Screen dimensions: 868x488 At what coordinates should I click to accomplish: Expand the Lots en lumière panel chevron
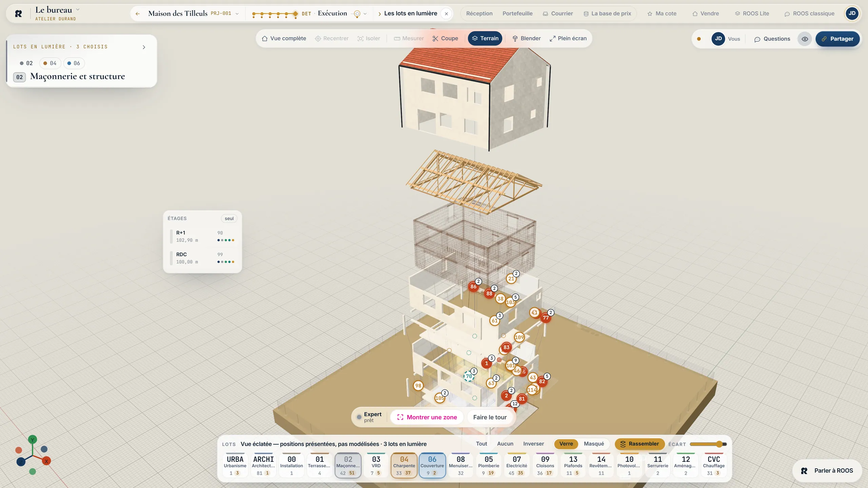pyautogui.click(x=144, y=47)
